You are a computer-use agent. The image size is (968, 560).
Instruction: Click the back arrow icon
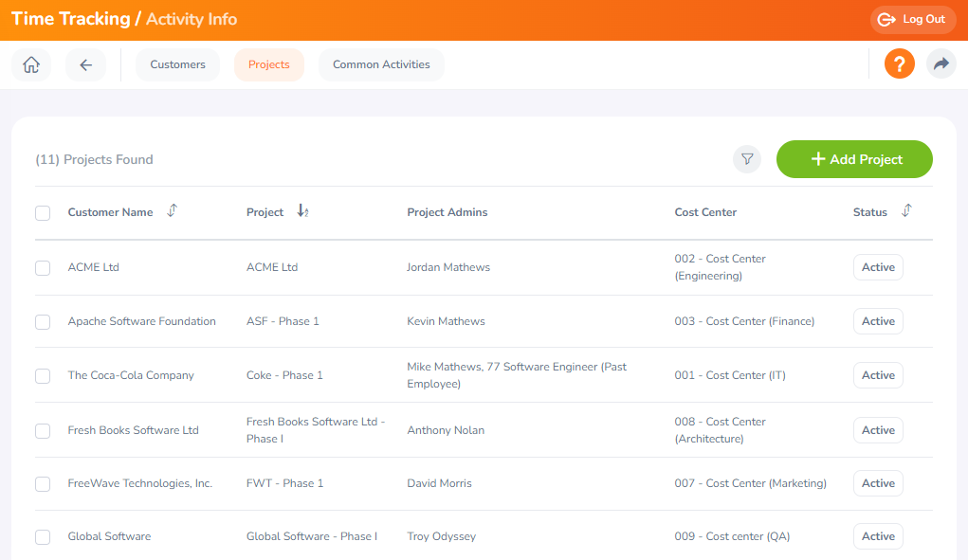(x=86, y=64)
